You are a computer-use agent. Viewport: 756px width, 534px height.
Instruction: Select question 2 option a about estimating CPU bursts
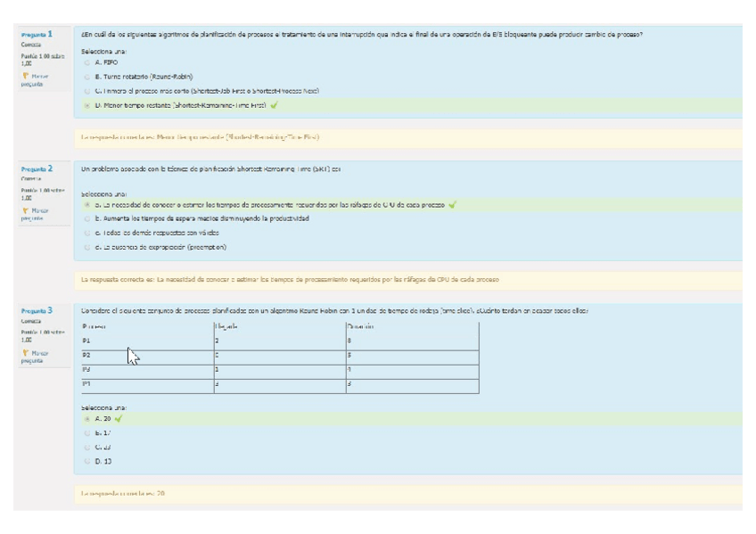pyautogui.click(x=87, y=205)
